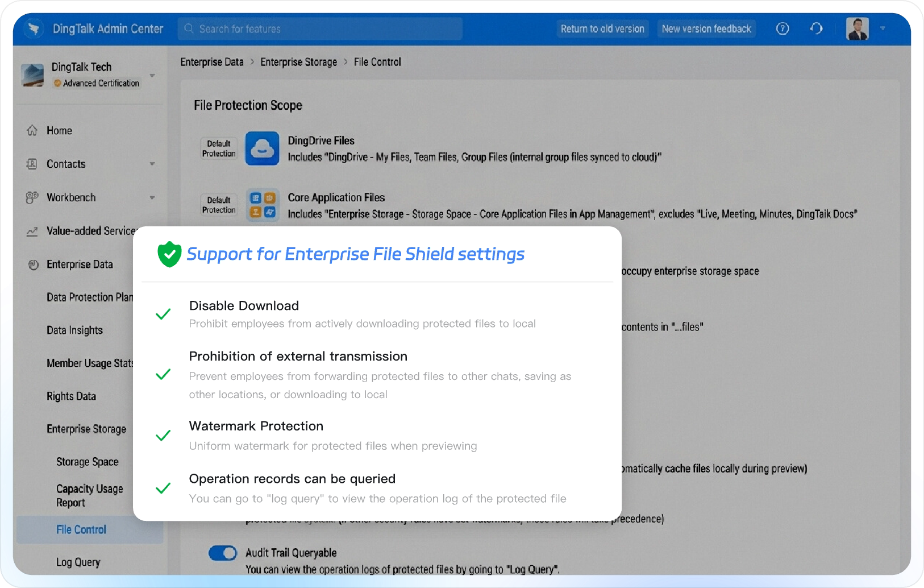
Task: Select File Control in the sidebar
Action: [x=90, y=529]
